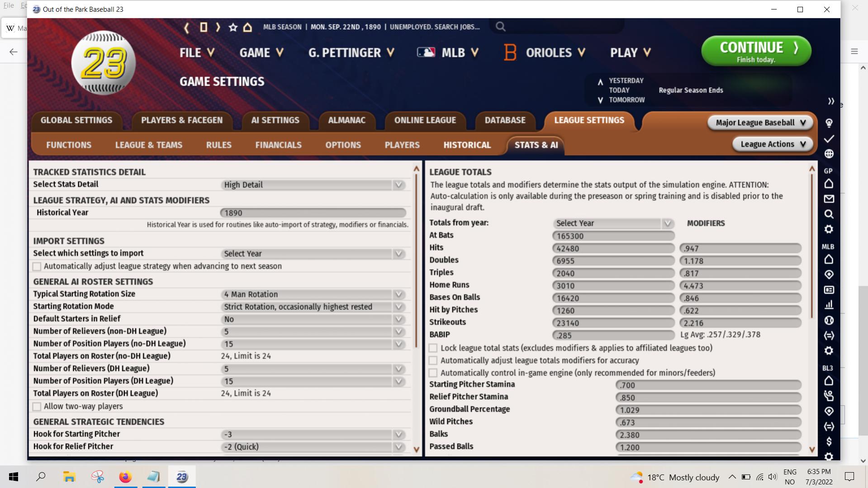Image resolution: width=868 pixels, height=488 pixels.
Task: Open the import settings Select Year dropdown
Action: (x=313, y=254)
